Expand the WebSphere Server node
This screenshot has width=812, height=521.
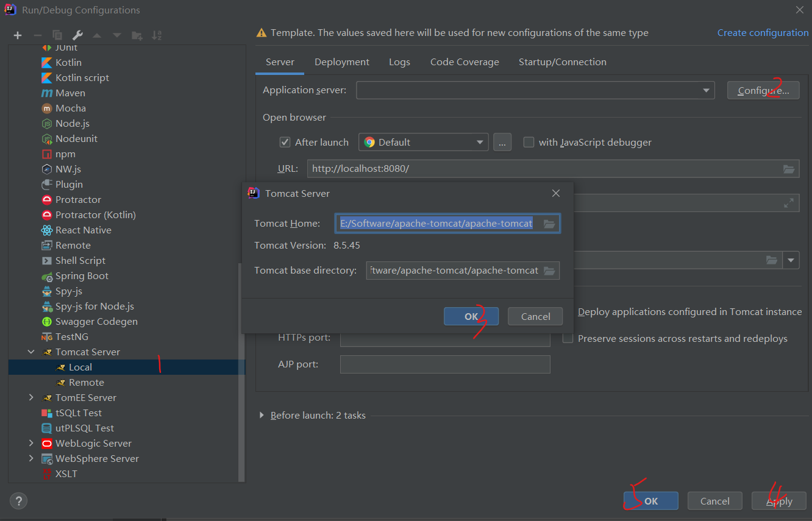pos(31,458)
